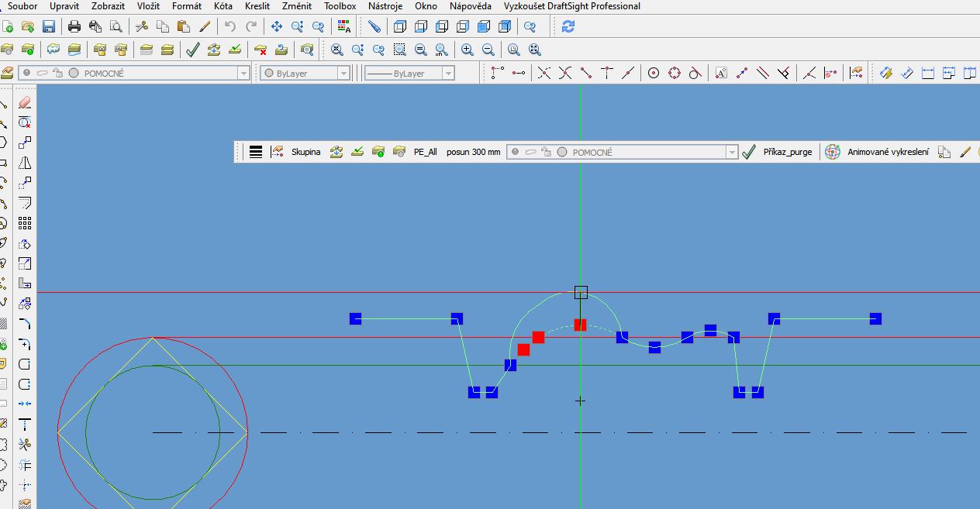Click the Undo arrow icon
980x509 pixels.
(x=229, y=26)
